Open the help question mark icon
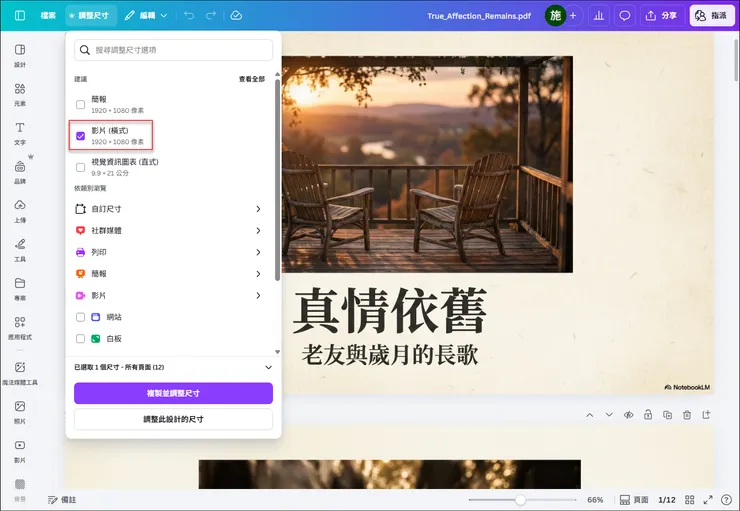The width and height of the screenshot is (740, 511). 726,500
